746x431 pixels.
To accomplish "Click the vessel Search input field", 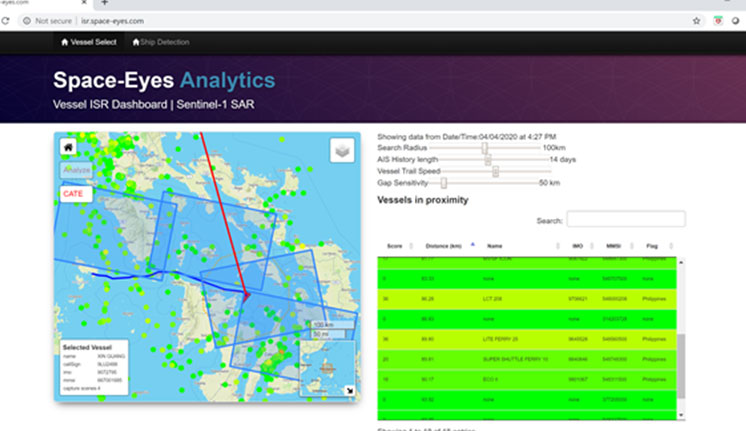I will tap(626, 219).
